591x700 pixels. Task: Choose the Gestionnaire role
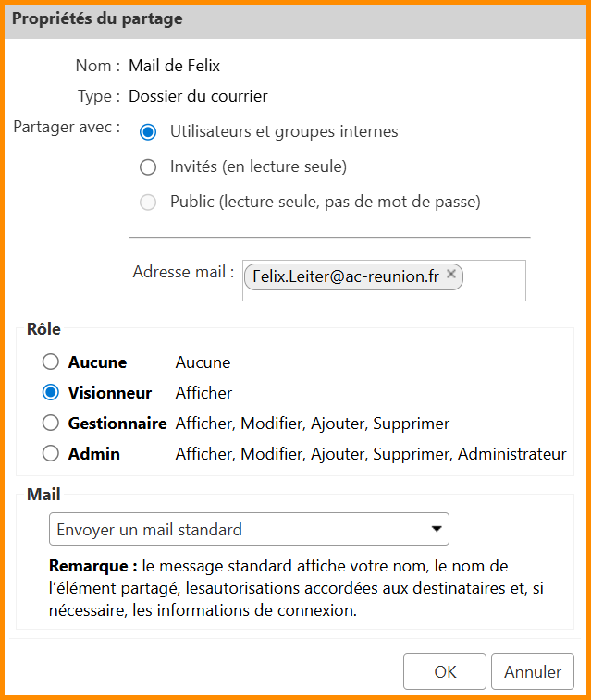pyautogui.click(x=51, y=424)
